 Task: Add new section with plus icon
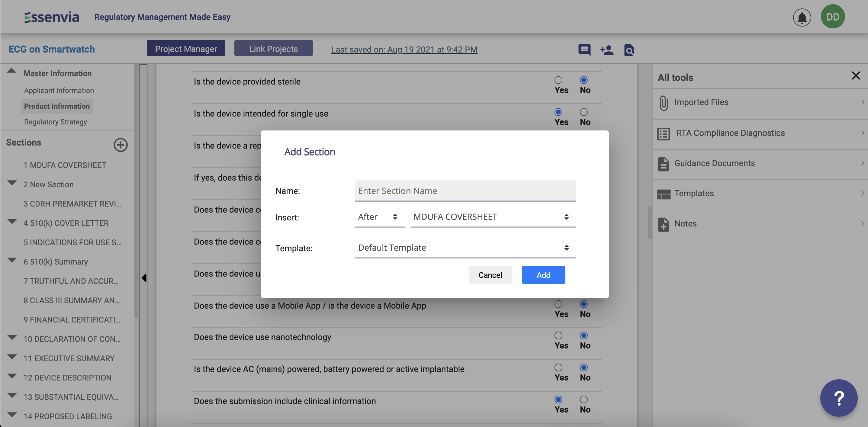(120, 145)
